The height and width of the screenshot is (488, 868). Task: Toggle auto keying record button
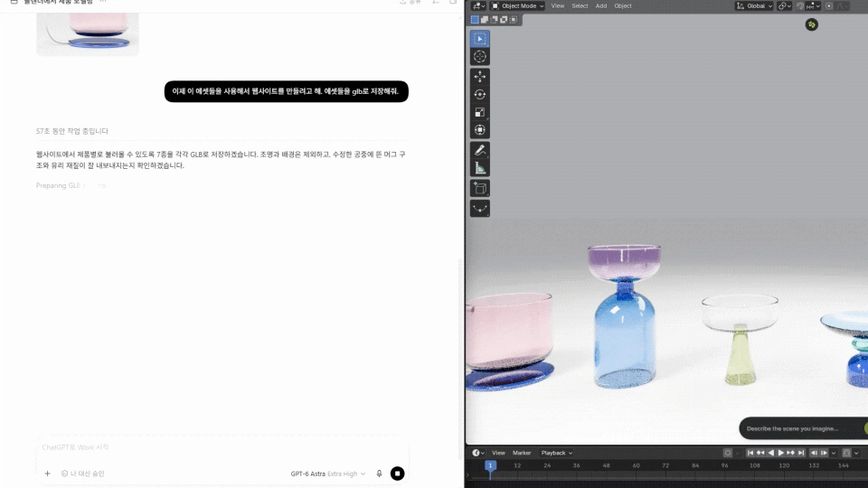tap(728, 453)
